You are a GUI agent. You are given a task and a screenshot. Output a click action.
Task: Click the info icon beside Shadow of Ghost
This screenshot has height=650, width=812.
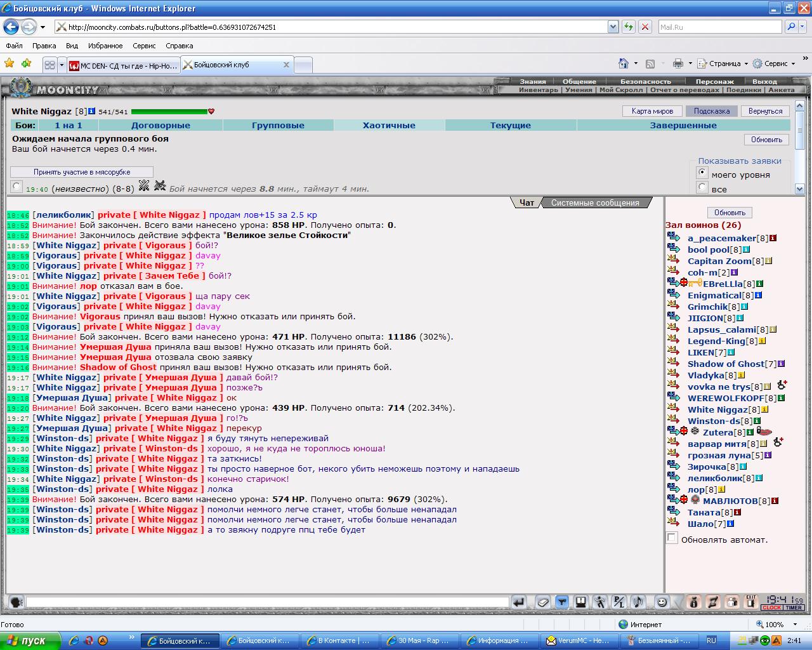coord(782,364)
